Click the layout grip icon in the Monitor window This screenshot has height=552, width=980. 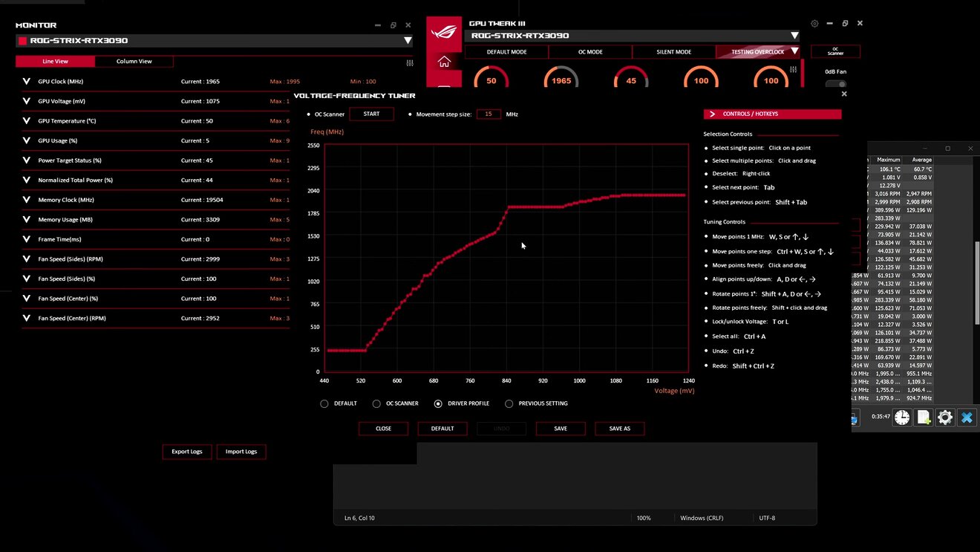pyautogui.click(x=409, y=62)
